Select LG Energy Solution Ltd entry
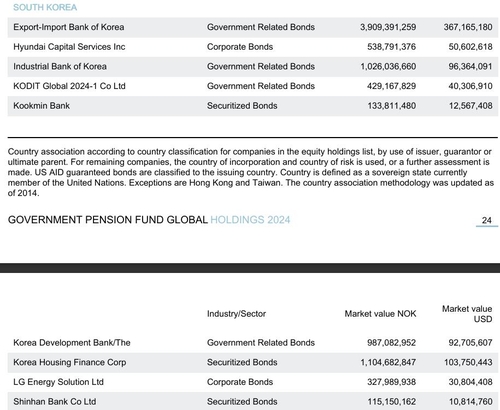500x410 pixels. click(x=58, y=382)
